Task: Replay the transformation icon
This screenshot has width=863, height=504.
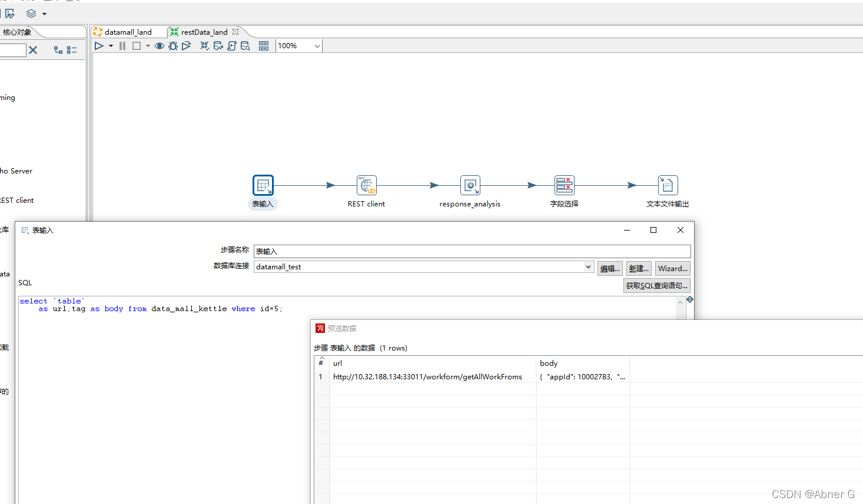Action: (x=187, y=46)
